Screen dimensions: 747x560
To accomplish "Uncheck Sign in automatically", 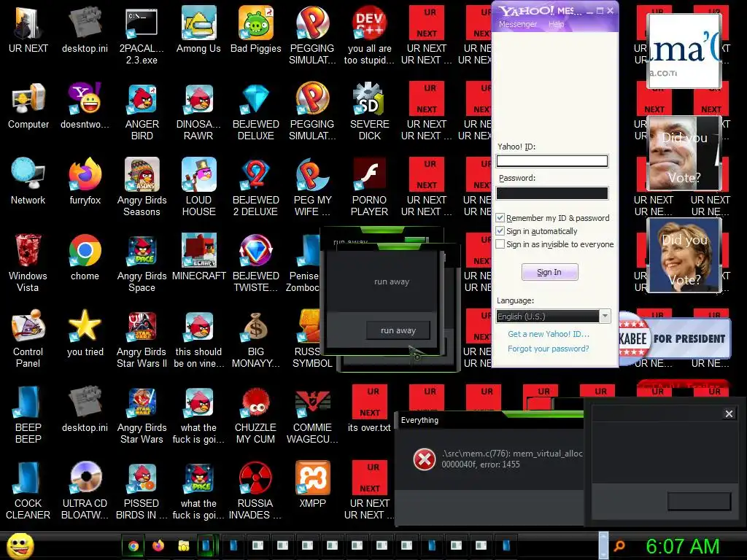I will click(500, 231).
